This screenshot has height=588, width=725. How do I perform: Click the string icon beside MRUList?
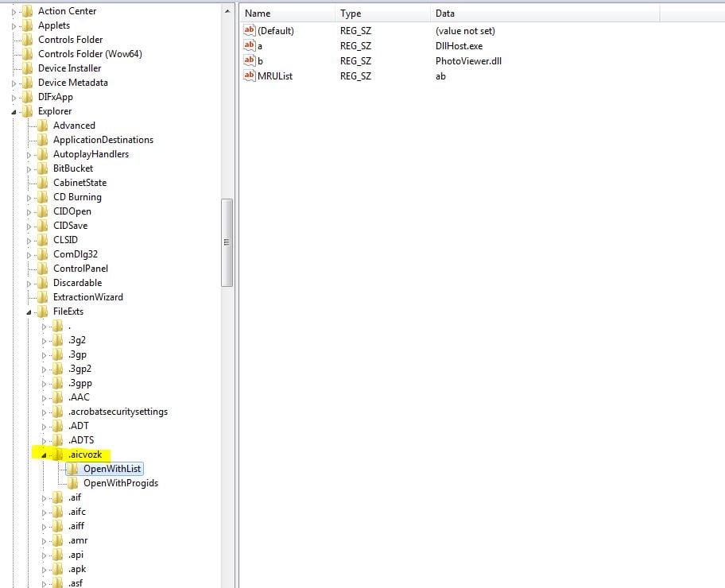click(x=250, y=75)
